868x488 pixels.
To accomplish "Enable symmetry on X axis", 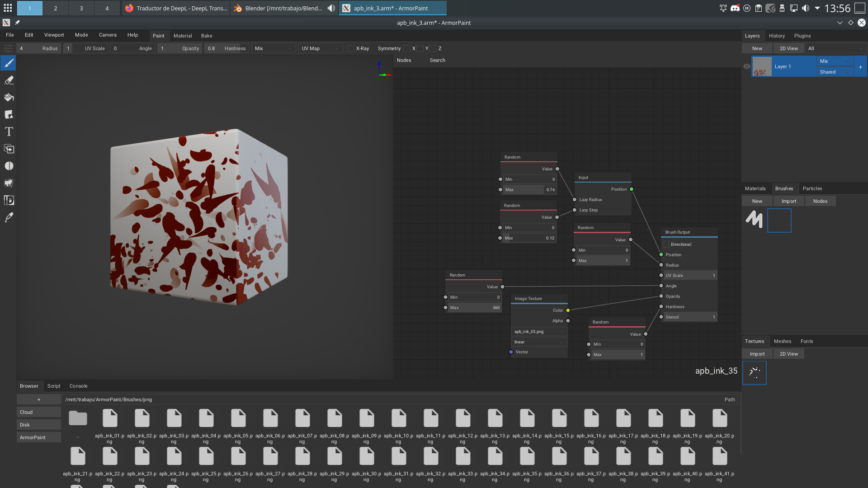I will tap(407, 48).
